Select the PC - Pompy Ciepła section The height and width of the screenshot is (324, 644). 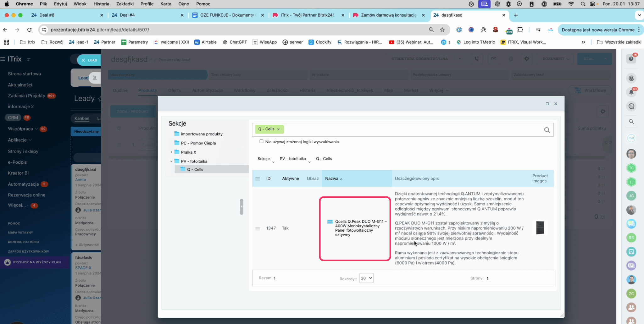click(198, 143)
